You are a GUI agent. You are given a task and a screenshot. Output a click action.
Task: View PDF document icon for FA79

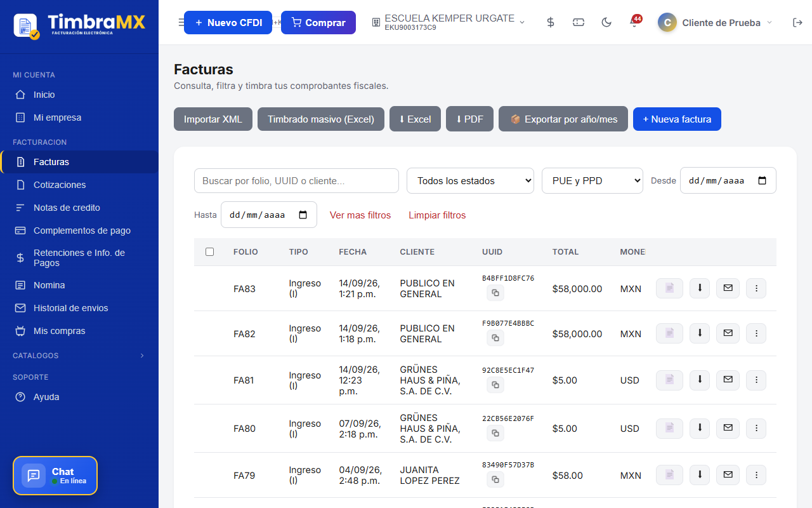[x=669, y=475]
